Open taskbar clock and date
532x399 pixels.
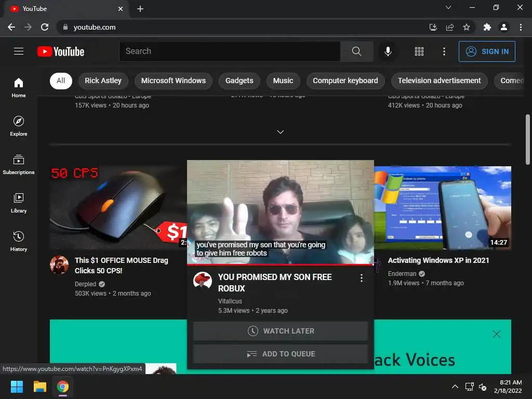click(x=508, y=387)
